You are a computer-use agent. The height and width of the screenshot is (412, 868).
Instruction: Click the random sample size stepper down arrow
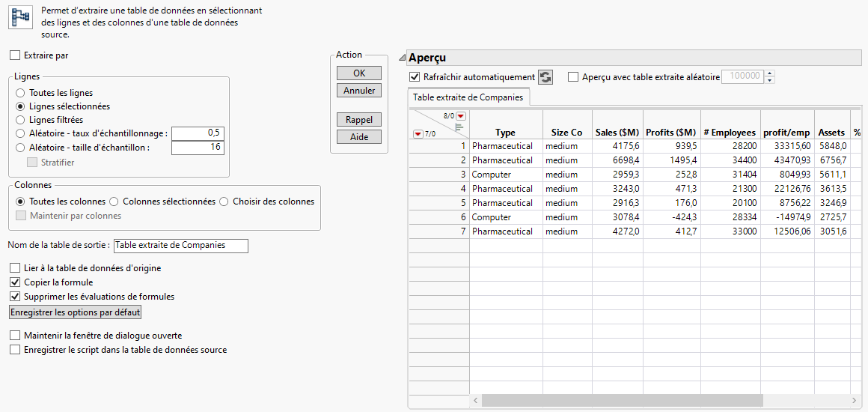770,80
